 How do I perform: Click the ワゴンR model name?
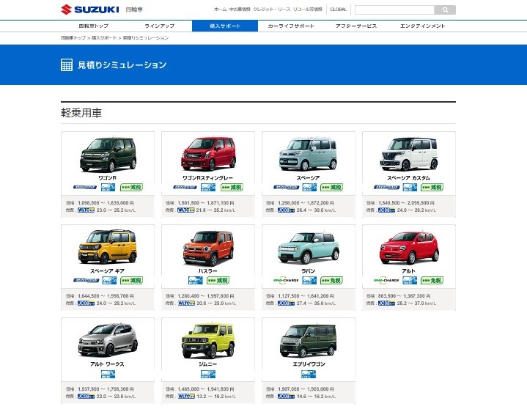click(x=107, y=178)
